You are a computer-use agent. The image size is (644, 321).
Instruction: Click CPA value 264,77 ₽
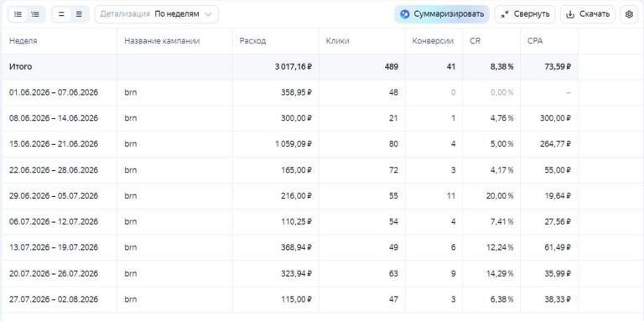556,144
